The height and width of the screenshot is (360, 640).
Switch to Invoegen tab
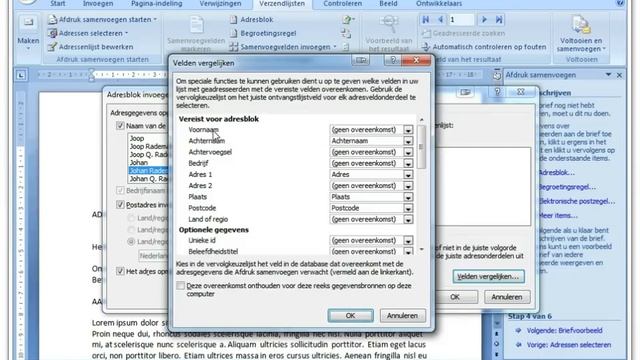tap(98, 4)
